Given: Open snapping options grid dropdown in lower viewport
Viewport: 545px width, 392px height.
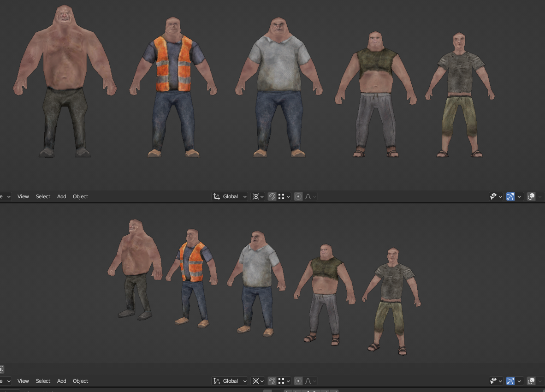Looking at the screenshot, I should pyautogui.click(x=284, y=381).
